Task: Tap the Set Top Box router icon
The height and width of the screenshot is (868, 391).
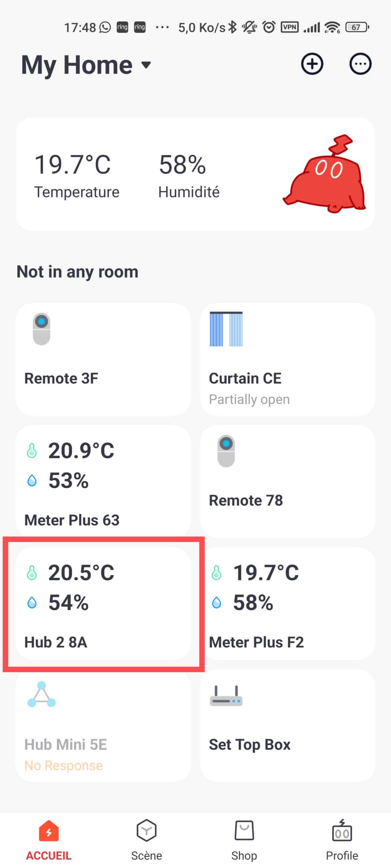Action: [226, 696]
